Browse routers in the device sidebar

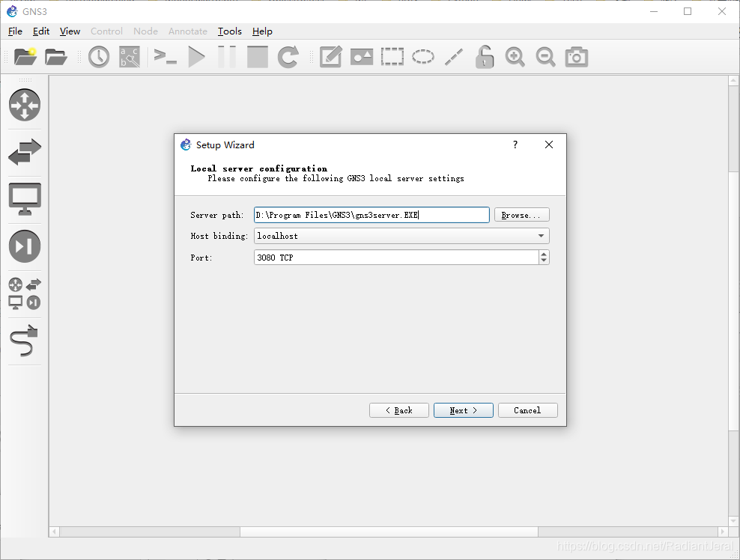coord(25,105)
